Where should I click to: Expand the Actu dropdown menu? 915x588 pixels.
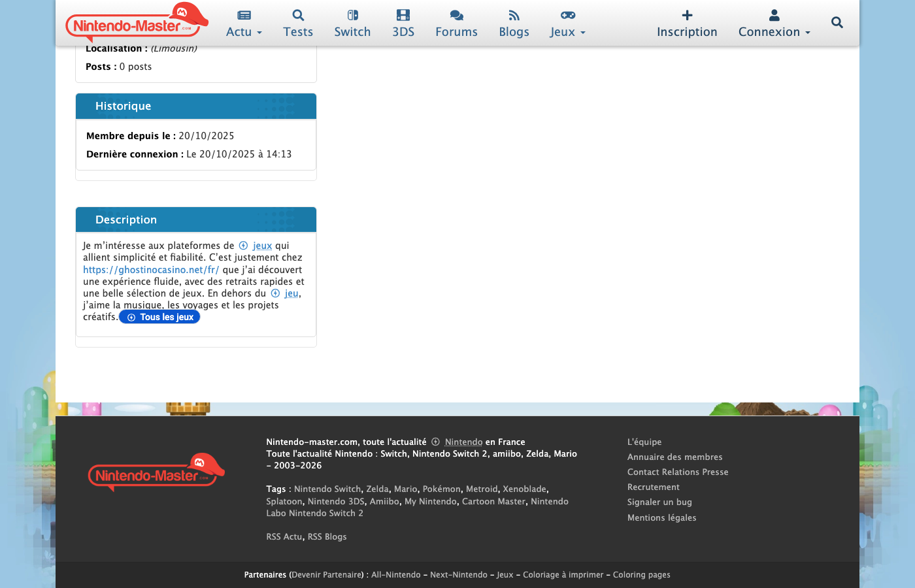244,32
